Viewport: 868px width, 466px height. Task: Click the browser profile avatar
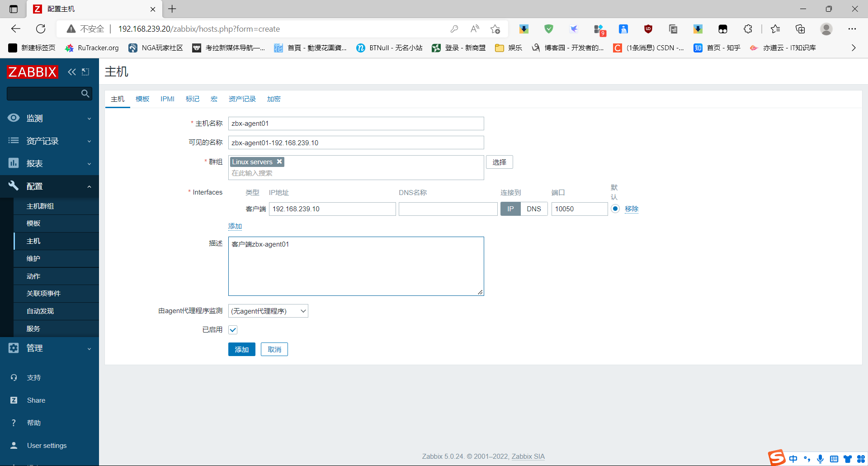pyautogui.click(x=826, y=29)
